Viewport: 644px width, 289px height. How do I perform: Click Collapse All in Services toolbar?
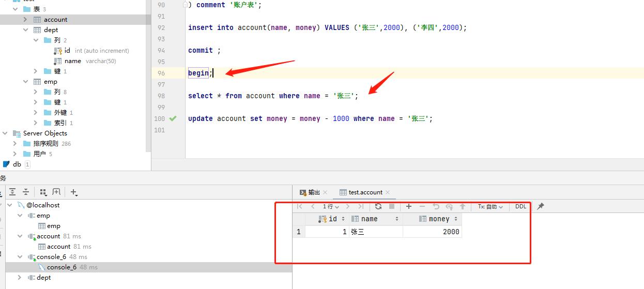pyautogui.click(x=25, y=192)
